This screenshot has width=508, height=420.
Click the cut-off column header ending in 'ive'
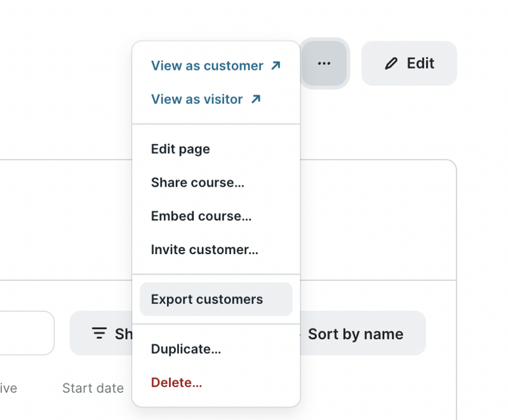point(9,388)
